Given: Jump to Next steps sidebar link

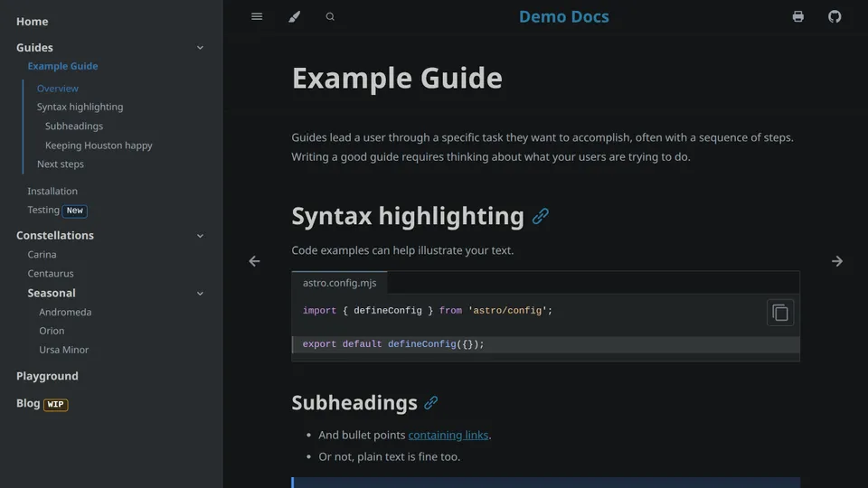Looking at the screenshot, I should click(x=61, y=164).
